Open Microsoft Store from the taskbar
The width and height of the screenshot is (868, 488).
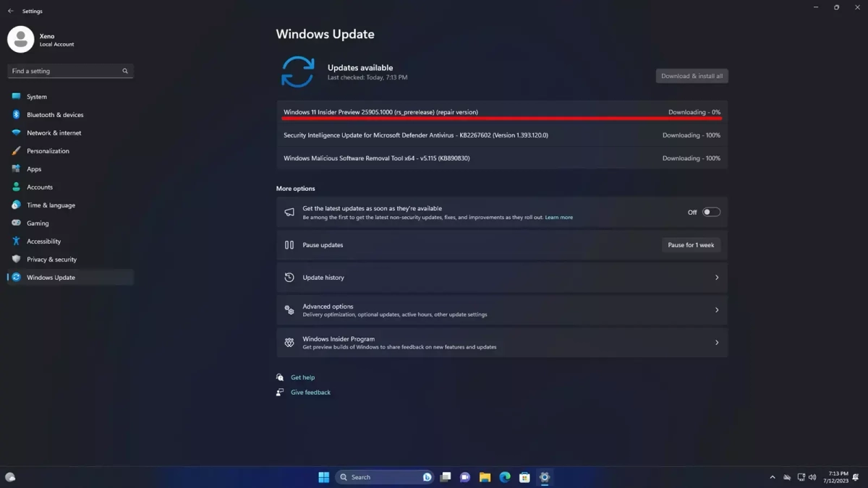click(524, 477)
